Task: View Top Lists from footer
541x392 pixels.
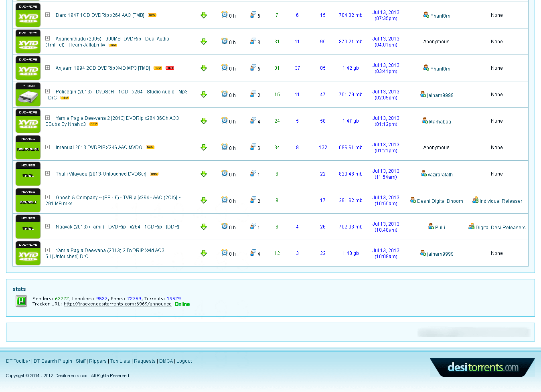Action: click(120, 361)
